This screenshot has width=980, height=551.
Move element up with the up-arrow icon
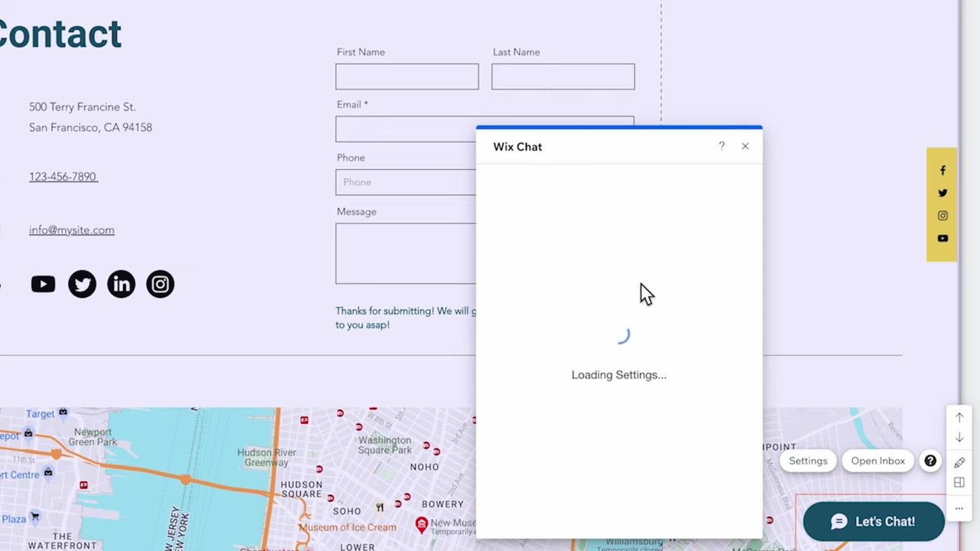point(959,418)
